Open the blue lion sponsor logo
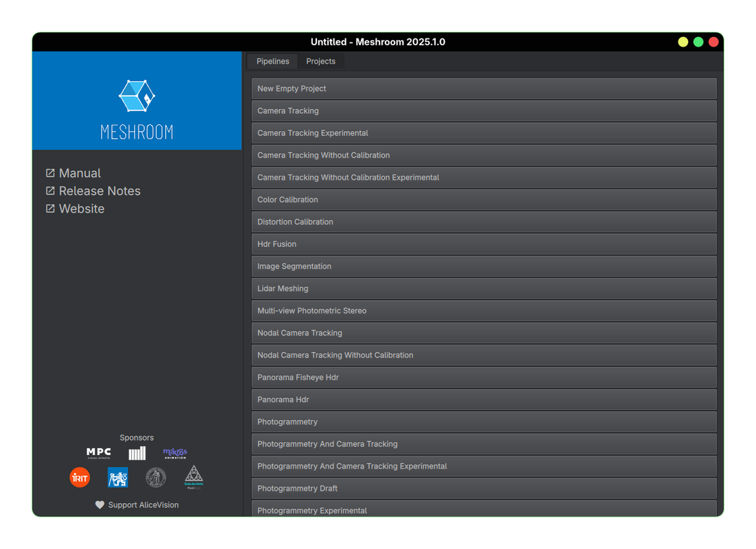Image resolution: width=756 pixels, height=549 pixels. click(x=117, y=478)
